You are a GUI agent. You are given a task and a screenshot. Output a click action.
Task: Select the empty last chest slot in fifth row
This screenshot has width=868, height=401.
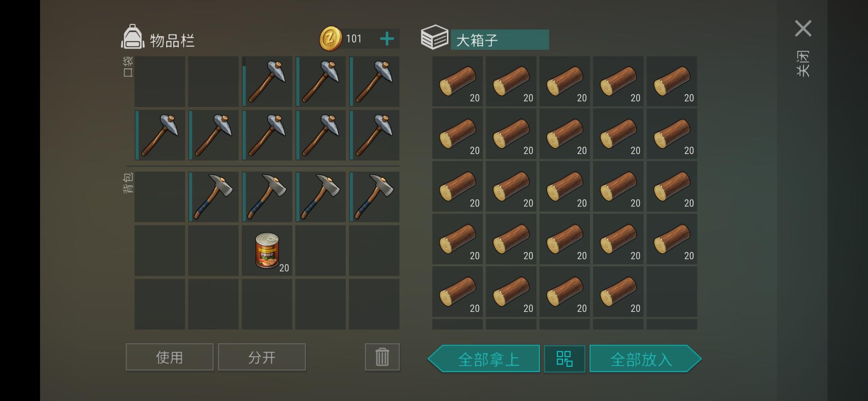pyautogui.click(x=672, y=291)
